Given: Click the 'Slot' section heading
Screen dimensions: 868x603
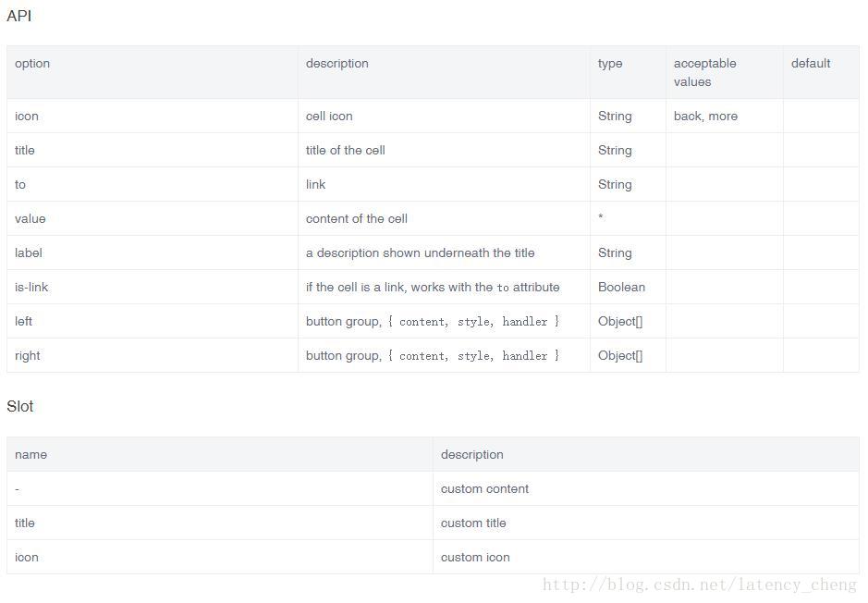Looking at the screenshot, I should click(x=20, y=406).
